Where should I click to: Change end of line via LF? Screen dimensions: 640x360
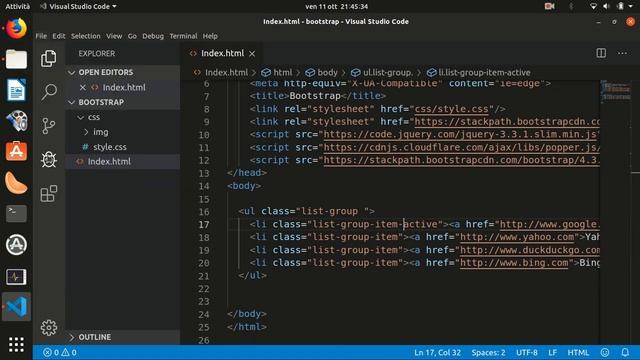pyautogui.click(x=552, y=352)
